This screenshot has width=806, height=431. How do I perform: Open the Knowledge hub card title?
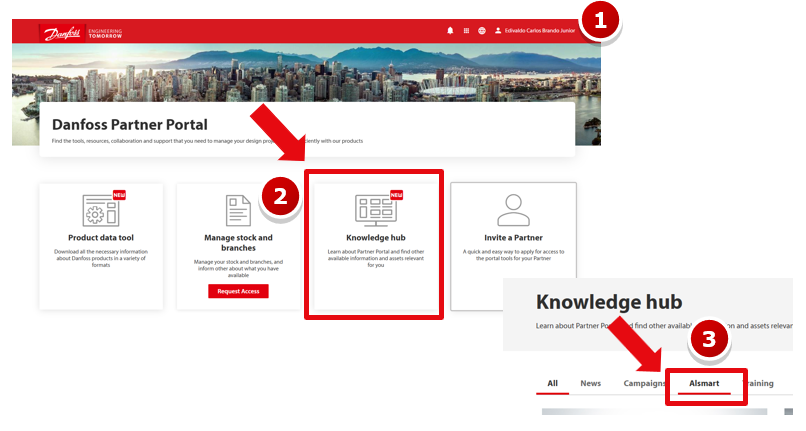coord(376,238)
